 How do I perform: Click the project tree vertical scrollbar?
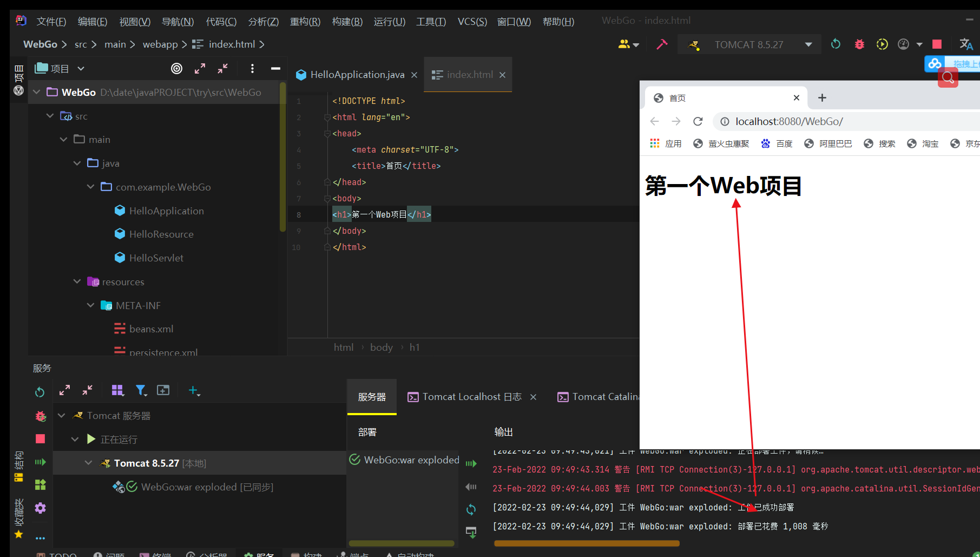pos(282,157)
